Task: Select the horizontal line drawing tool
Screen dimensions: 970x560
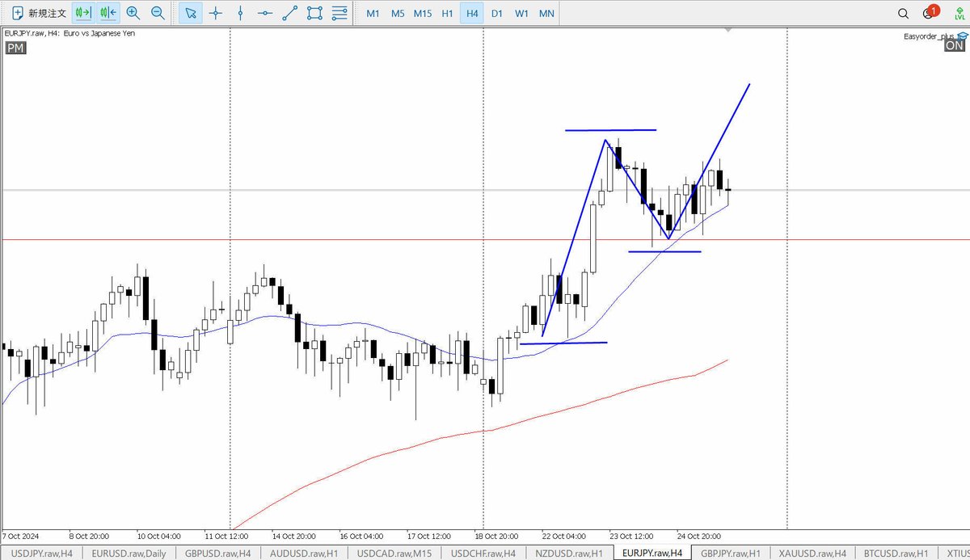Action: tap(265, 13)
